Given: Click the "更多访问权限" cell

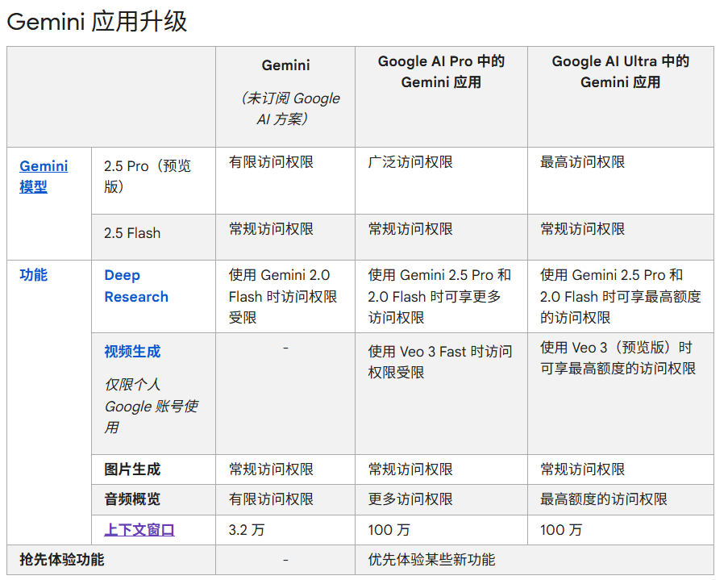Looking at the screenshot, I should coord(410,499).
